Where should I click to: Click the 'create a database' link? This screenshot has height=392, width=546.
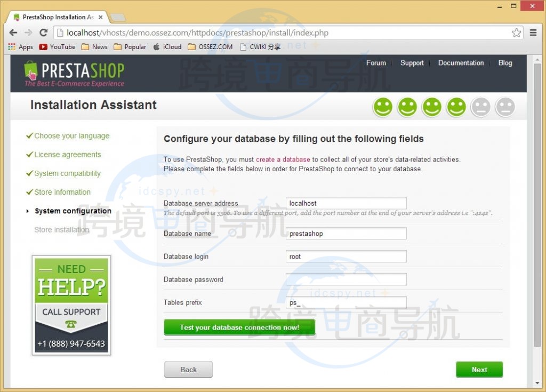click(283, 159)
